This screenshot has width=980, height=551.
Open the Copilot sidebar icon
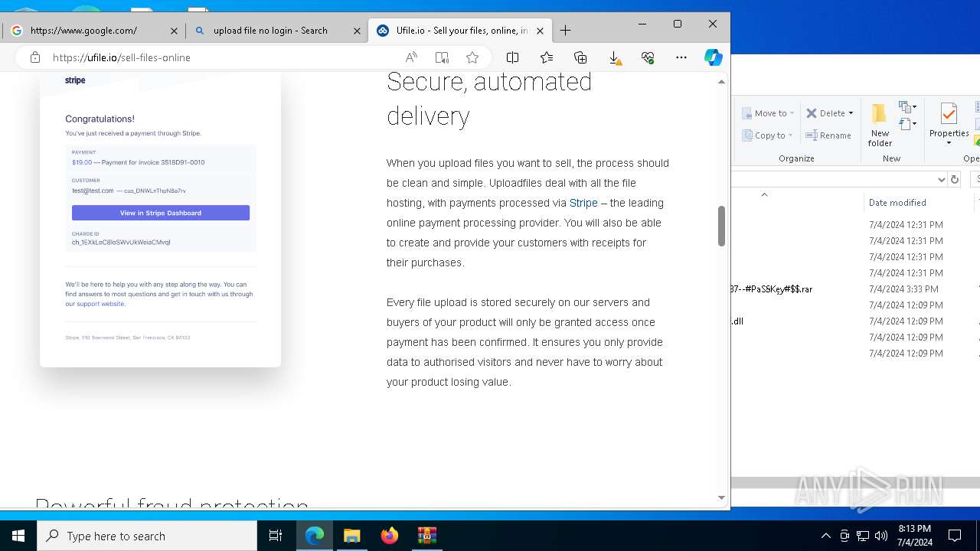(714, 57)
